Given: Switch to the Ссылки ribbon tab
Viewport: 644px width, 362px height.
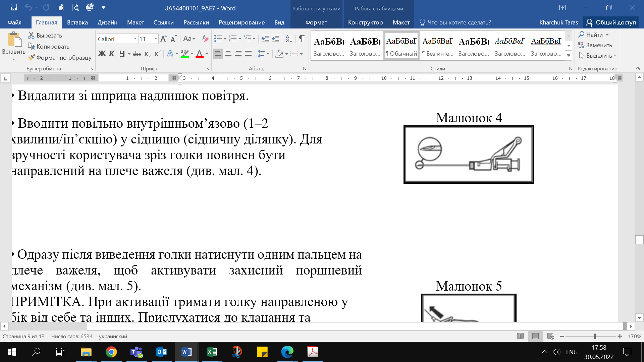Looking at the screenshot, I should tap(164, 22).
